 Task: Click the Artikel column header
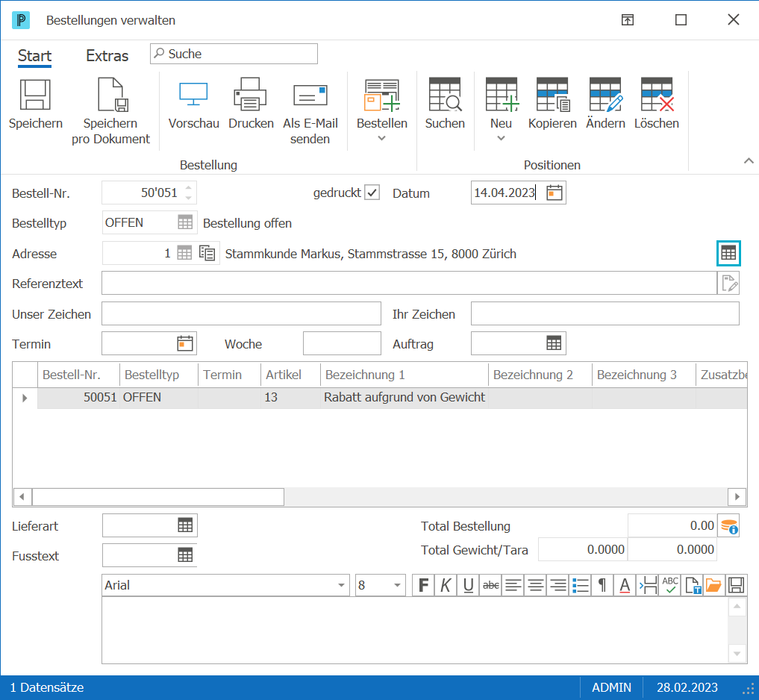pyautogui.click(x=290, y=375)
